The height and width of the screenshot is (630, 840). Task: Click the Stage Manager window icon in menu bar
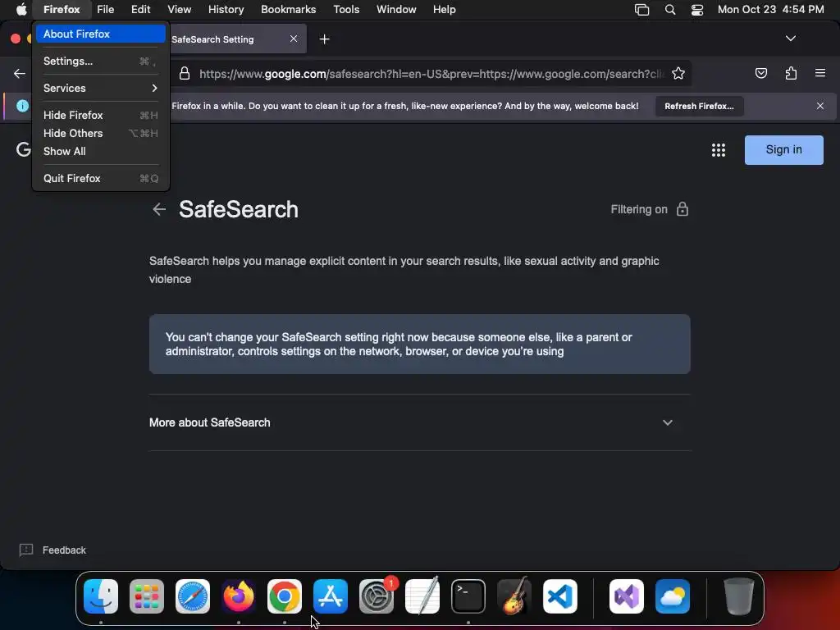pos(641,9)
